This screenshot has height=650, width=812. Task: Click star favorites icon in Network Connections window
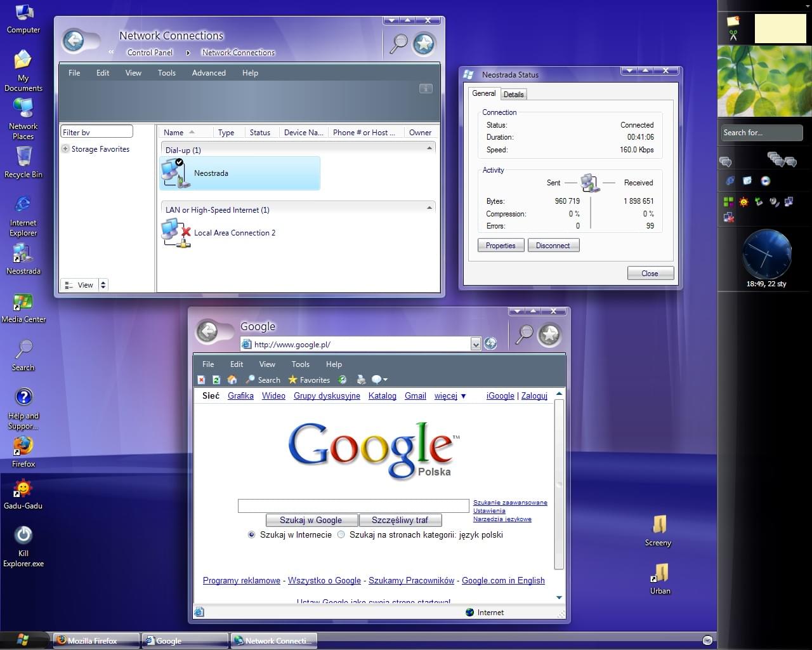click(424, 44)
